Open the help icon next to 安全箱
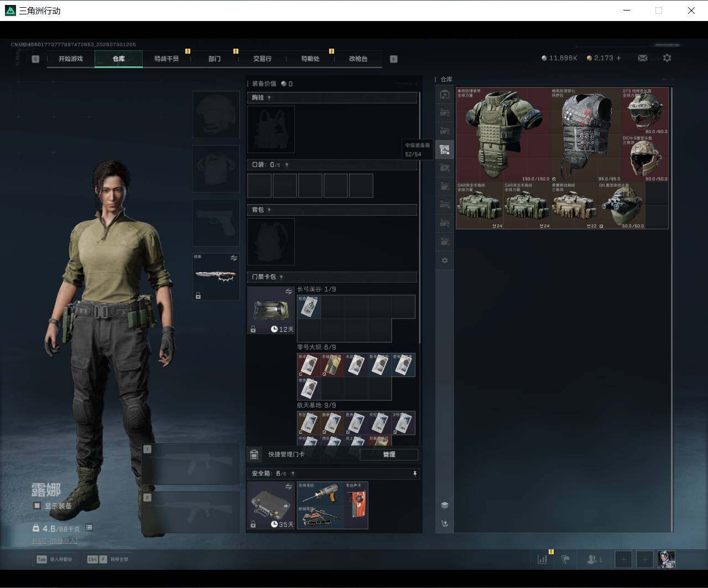The image size is (708, 588). pyautogui.click(x=293, y=473)
